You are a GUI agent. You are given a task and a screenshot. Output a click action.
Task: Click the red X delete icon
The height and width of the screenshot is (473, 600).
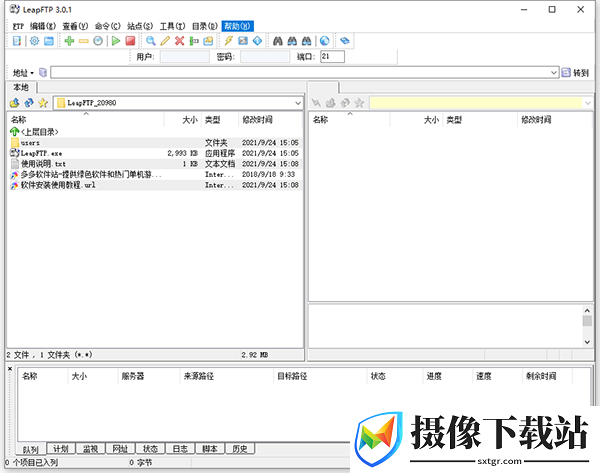(x=179, y=41)
